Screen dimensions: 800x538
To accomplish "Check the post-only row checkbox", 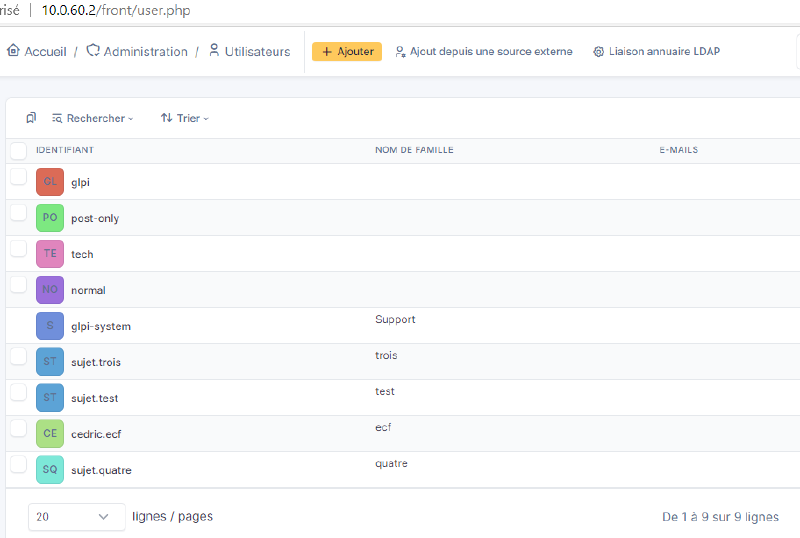I will pyautogui.click(x=18, y=212).
